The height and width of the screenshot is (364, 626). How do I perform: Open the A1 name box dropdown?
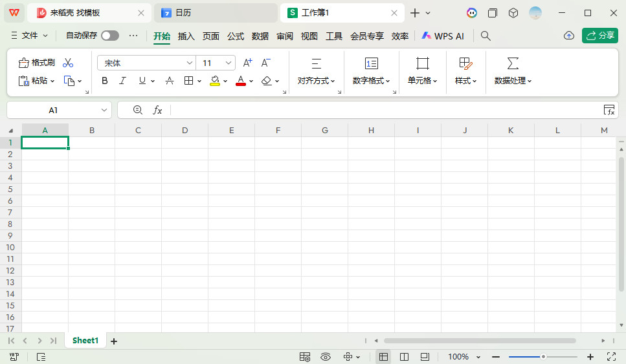pyautogui.click(x=104, y=111)
